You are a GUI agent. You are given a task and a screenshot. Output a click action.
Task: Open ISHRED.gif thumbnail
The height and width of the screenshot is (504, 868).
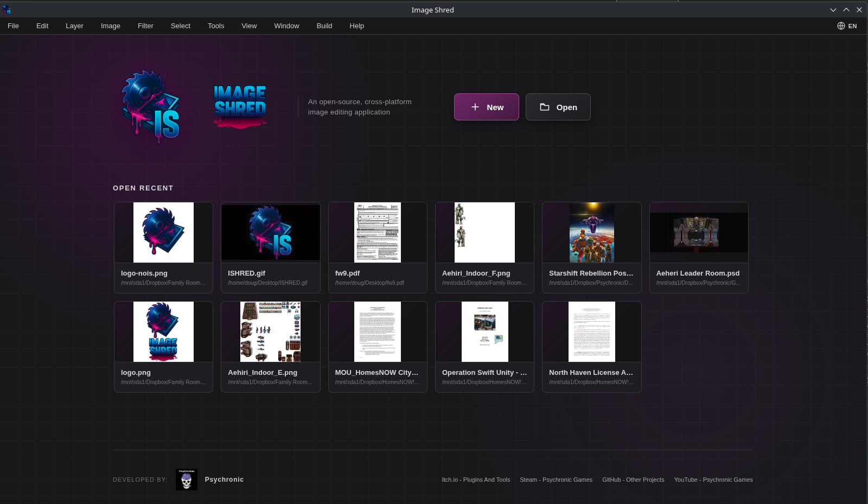(271, 232)
